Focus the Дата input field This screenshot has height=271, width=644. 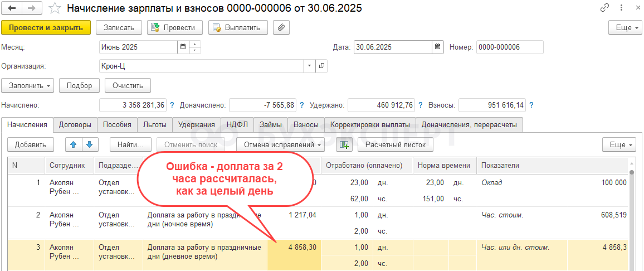393,47
